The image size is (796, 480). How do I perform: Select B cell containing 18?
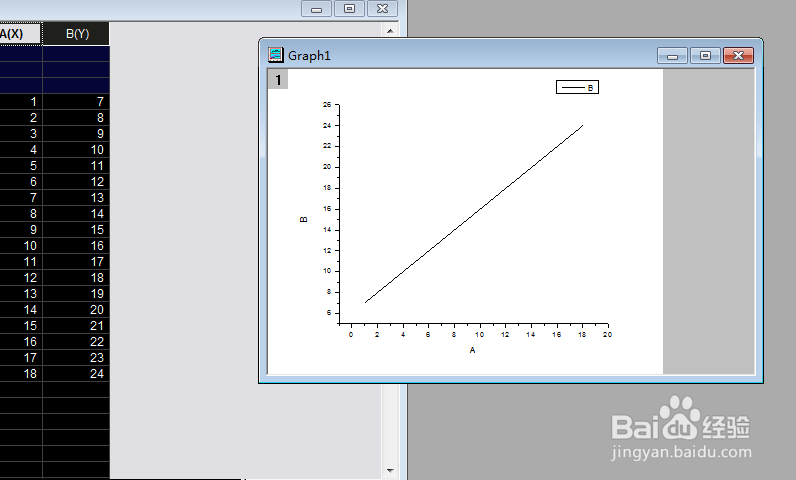[76, 278]
